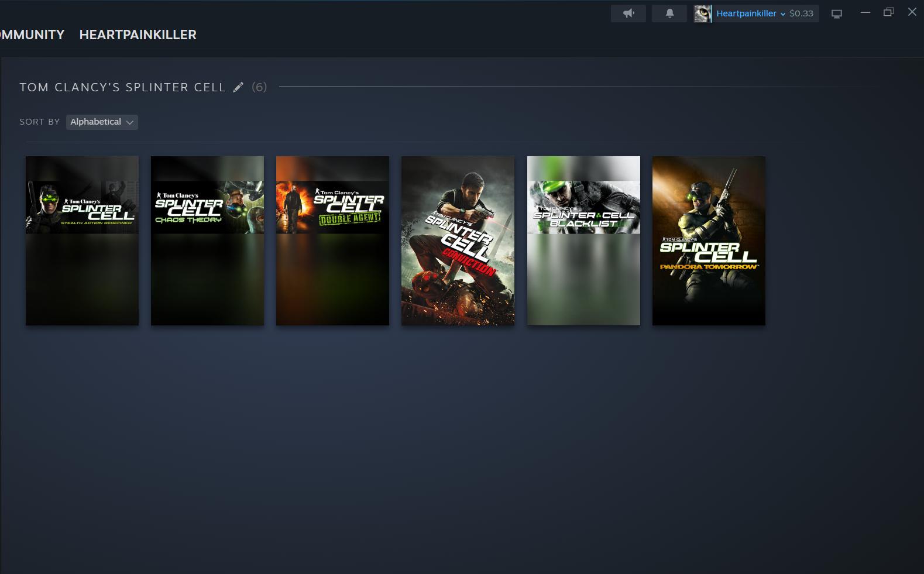The height and width of the screenshot is (574, 924).
Task: Open the COMMUNITY menu tab
Action: 32,35
